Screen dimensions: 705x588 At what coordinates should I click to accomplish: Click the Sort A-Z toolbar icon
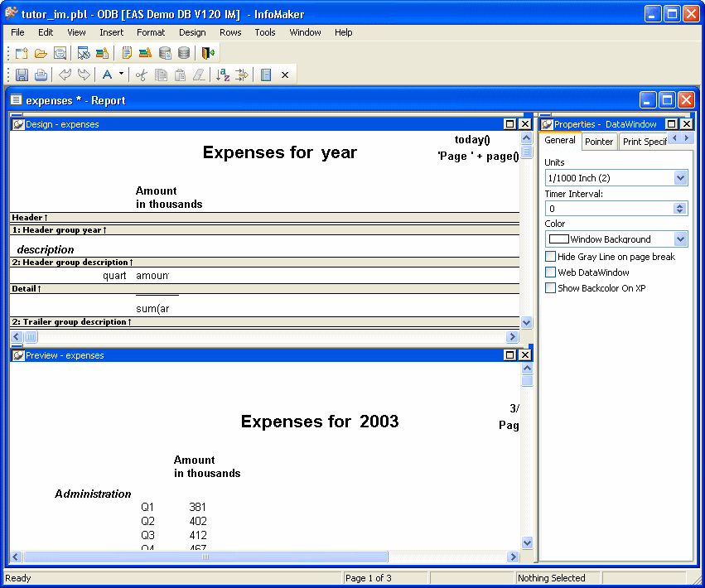223,75
